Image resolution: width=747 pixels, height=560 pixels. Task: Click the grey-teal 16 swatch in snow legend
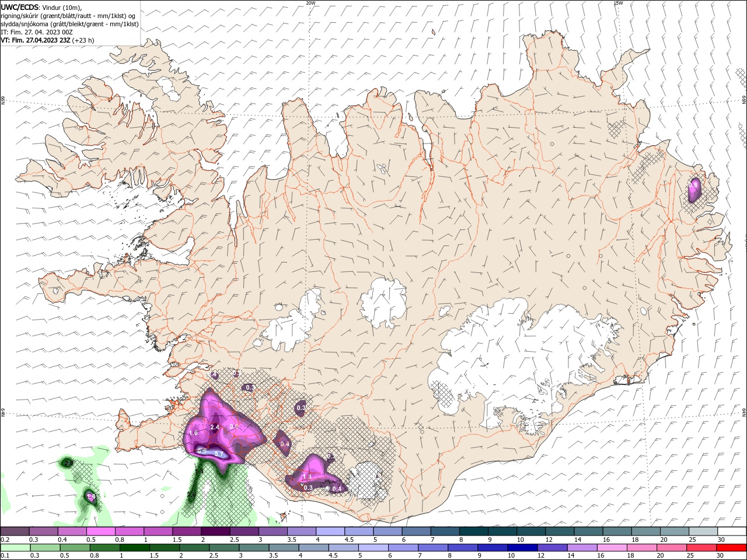[616, 531]
